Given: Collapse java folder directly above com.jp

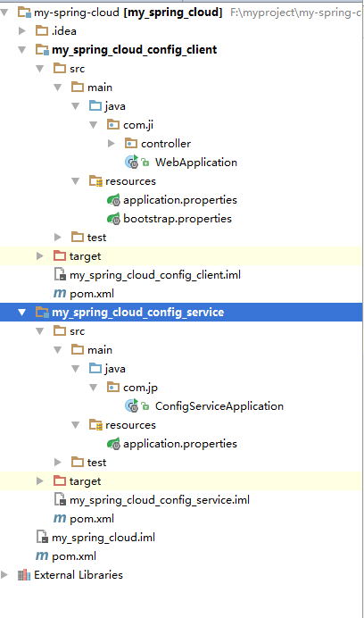Looking at the screenshot, I should click(76, 369).
